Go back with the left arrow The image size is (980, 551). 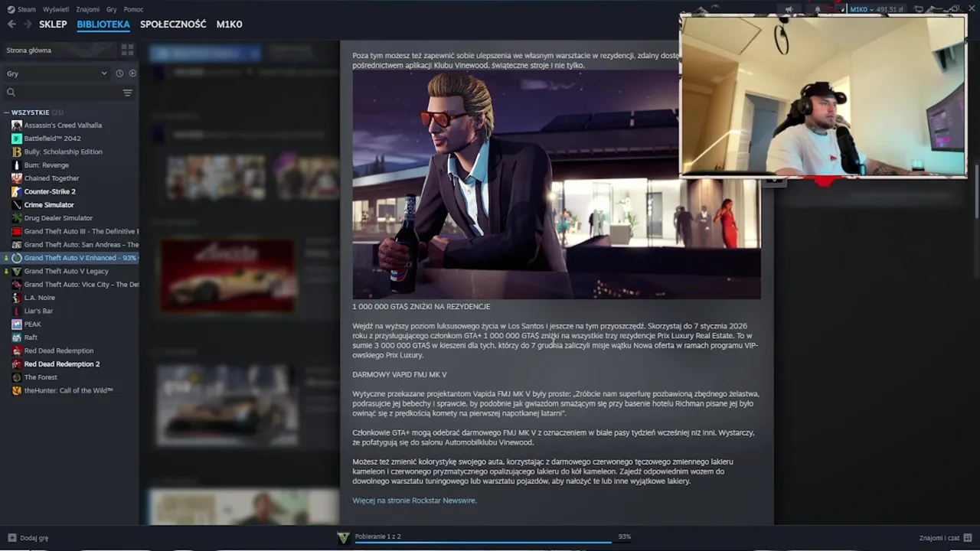click(x=11, y=24)
